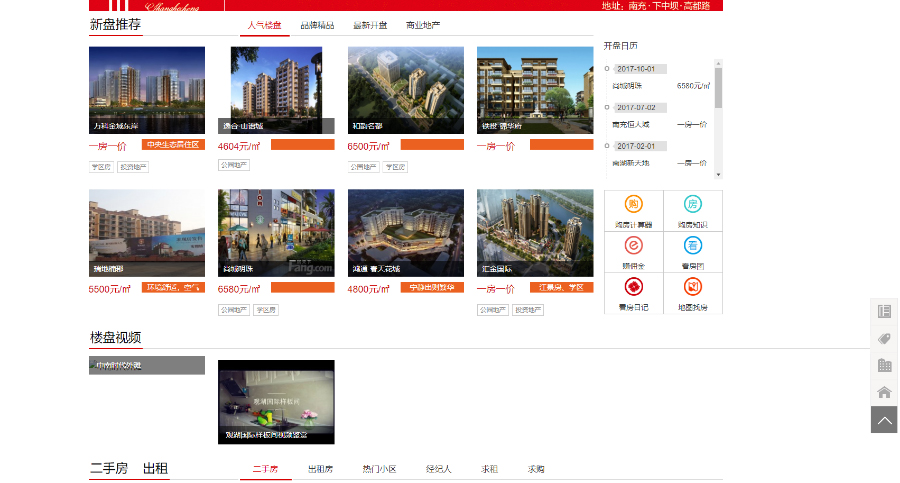Open the 铁投·锦华府 property thumbnail
The image size is (900, 483).
[x=535, y=90]
